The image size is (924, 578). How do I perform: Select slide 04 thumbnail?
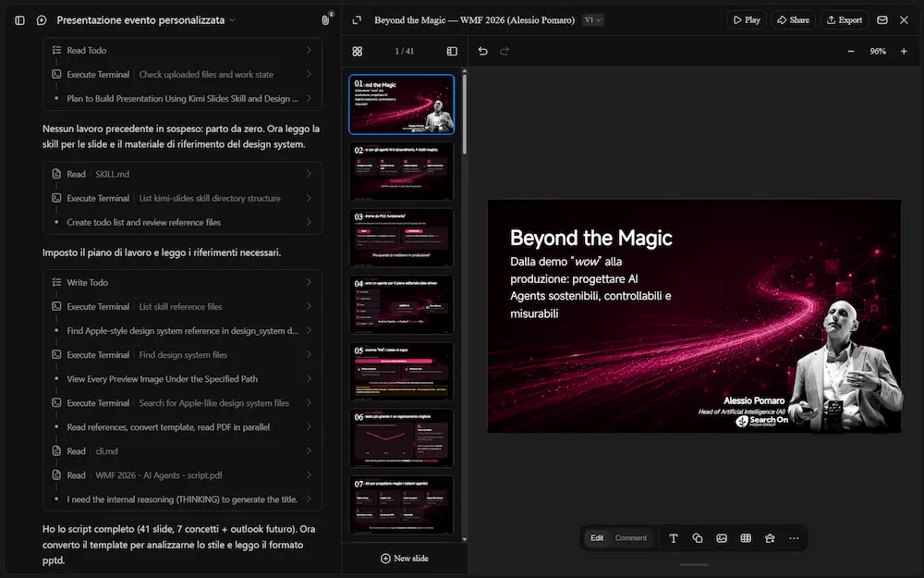point(401,305)
